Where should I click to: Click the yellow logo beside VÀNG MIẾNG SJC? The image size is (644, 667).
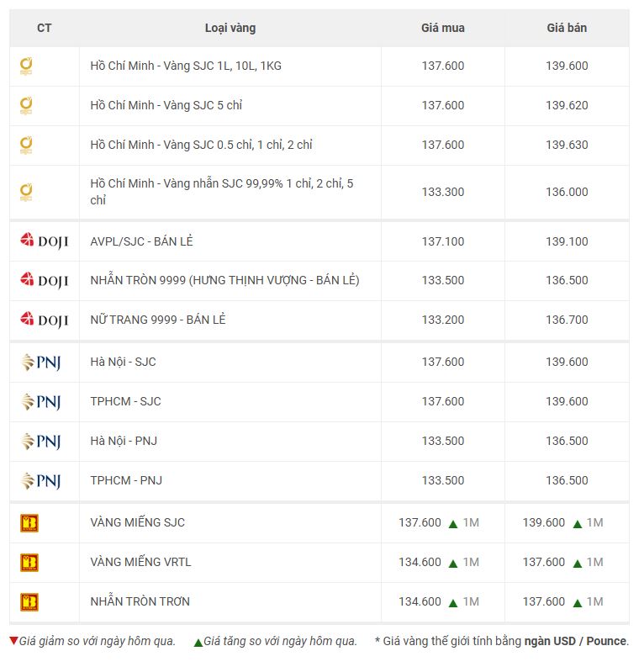(x=29, y=523)
